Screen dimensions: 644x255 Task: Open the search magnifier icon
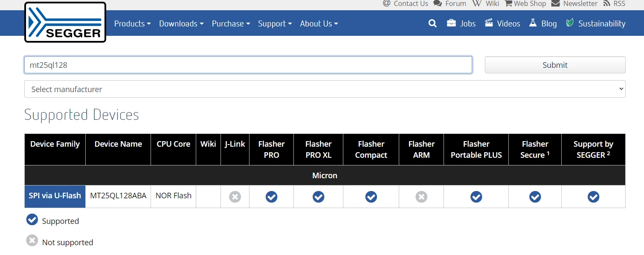[432, 23]
